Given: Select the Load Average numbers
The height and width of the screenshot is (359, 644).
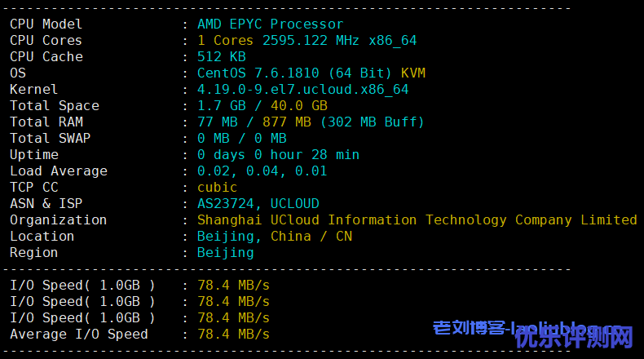Looking at the screenshot, I should (x=262, y=171).
